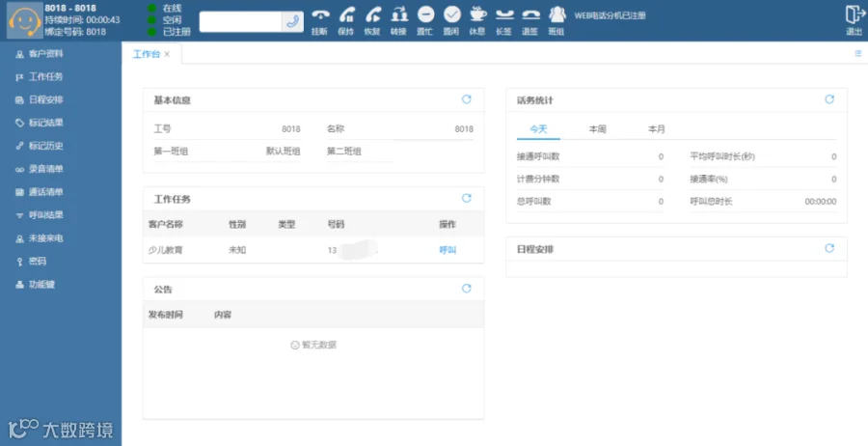Viewport: 868px width, 446px height.
Task: Set status busy with 置忙 icon
Action: [x=425, y=14]
